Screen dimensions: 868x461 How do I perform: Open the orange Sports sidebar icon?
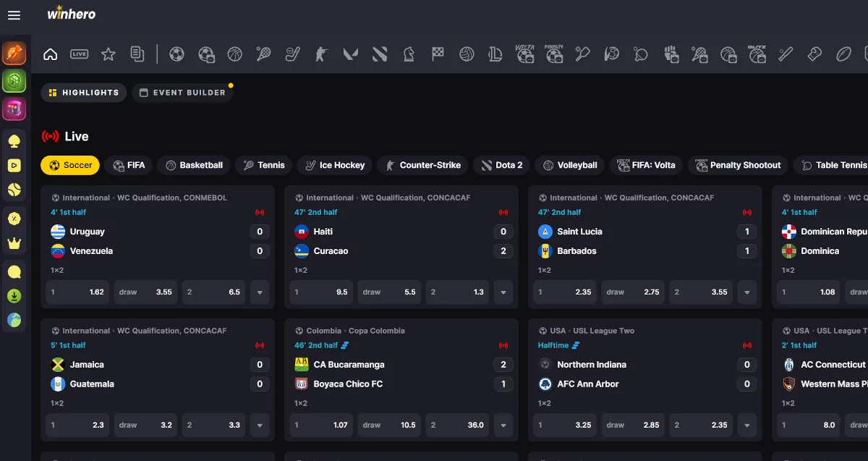tap(14, 52)
